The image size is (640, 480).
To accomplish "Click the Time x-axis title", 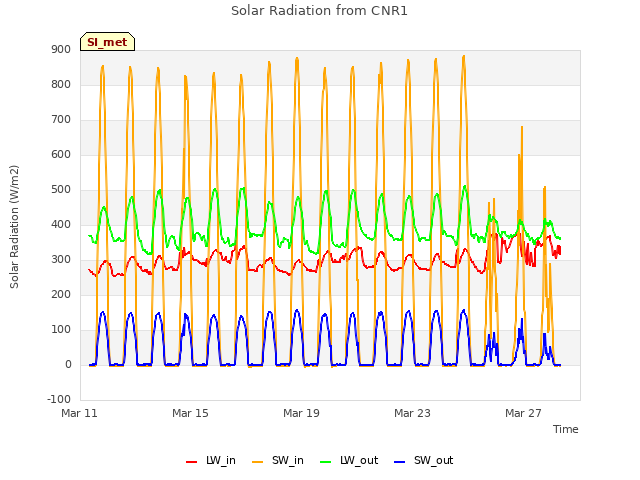I will (566, 429).
